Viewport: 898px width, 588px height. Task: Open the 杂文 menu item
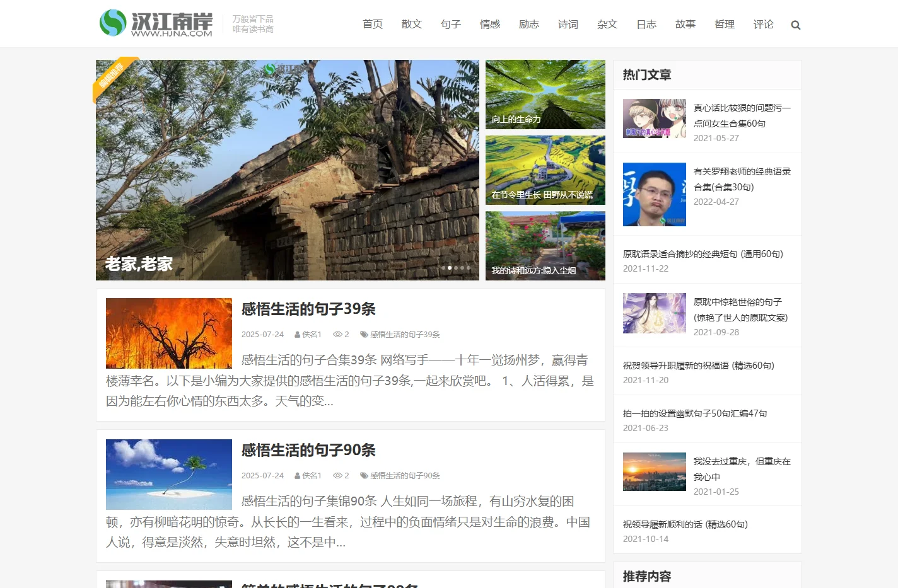coord(607,24)
